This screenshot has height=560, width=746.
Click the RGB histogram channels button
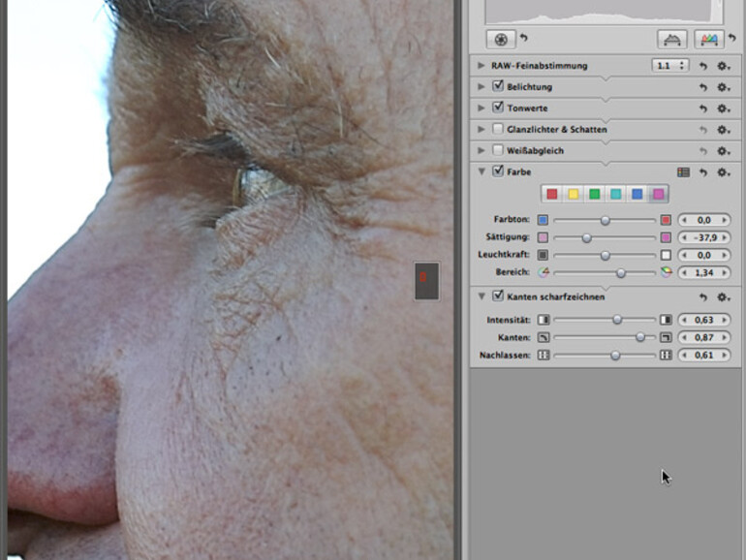tap(710, 40)
